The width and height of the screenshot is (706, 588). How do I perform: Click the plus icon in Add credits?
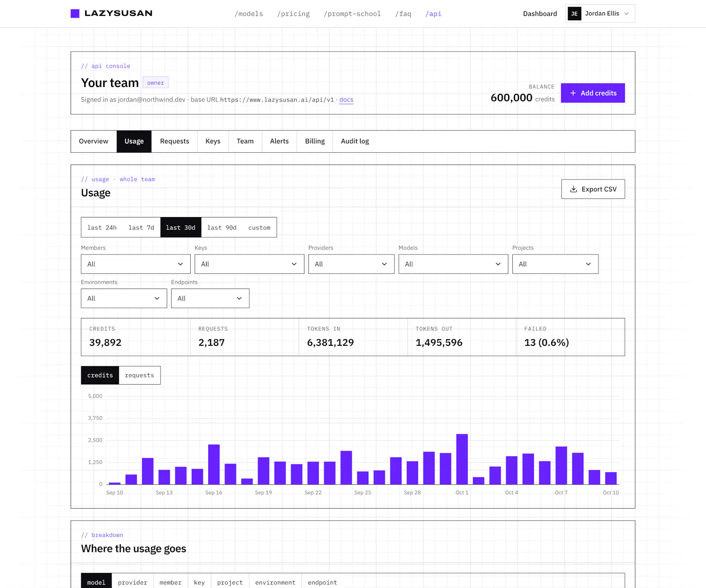pos(573,93)
